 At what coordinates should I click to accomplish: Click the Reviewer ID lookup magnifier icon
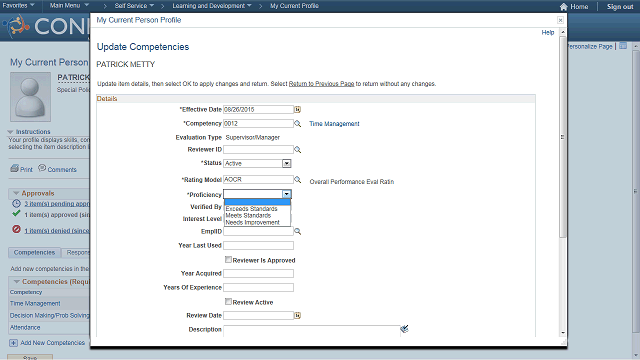(x=298, y=150)
